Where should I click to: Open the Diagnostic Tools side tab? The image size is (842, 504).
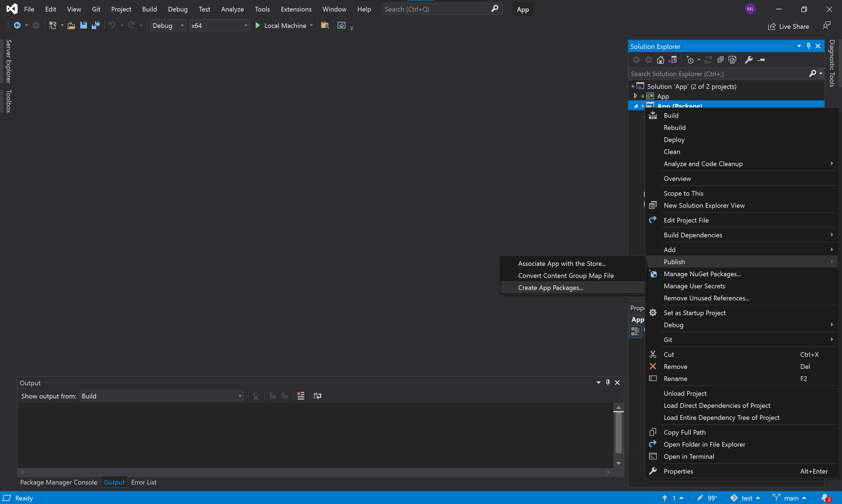(x=832, y=64)
